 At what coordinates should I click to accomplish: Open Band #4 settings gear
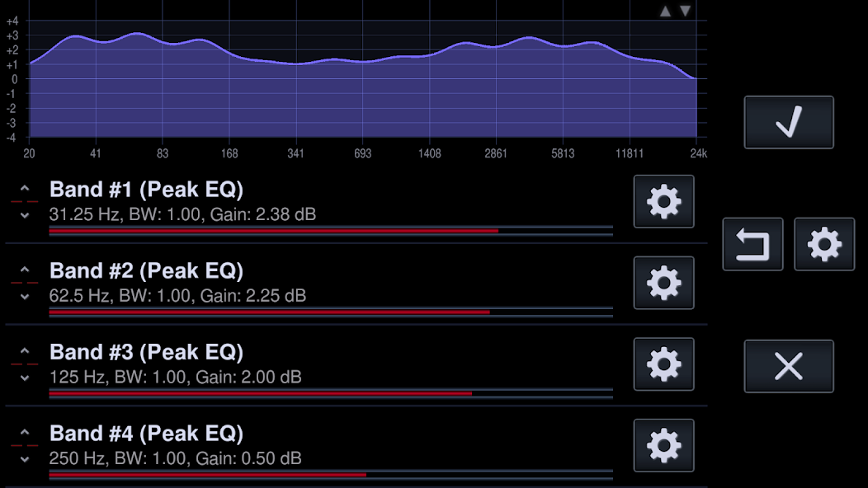(663, 445)
